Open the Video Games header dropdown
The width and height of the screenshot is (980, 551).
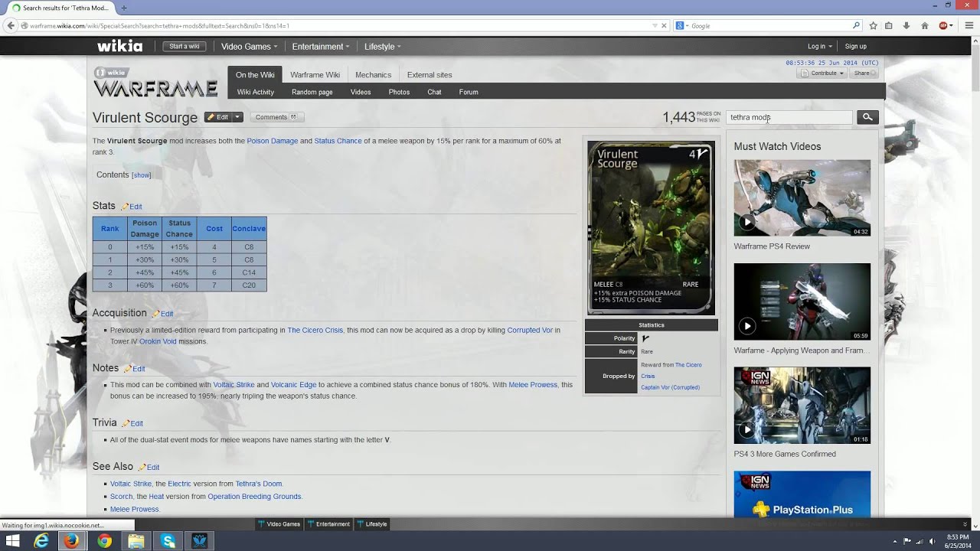coord(249,47)
